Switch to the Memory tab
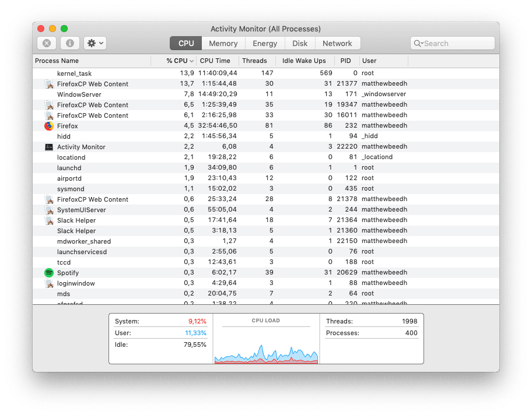Screen dimensions: 532x415 tap(223, 43)
